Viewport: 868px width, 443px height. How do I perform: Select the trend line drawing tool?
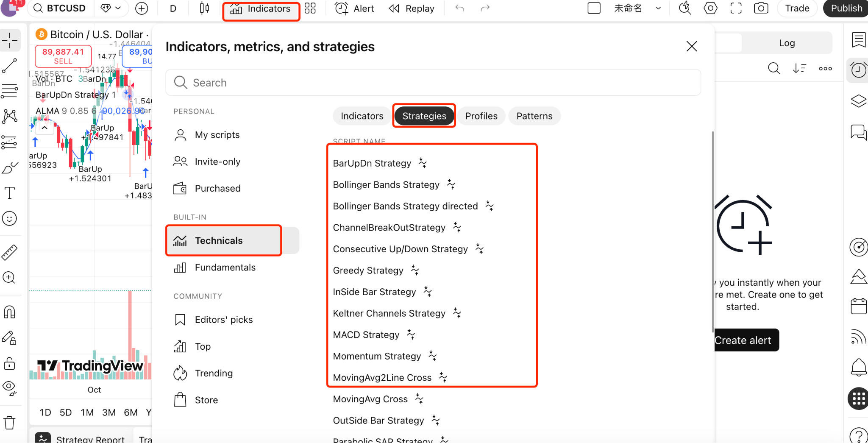tap(10, 66)
